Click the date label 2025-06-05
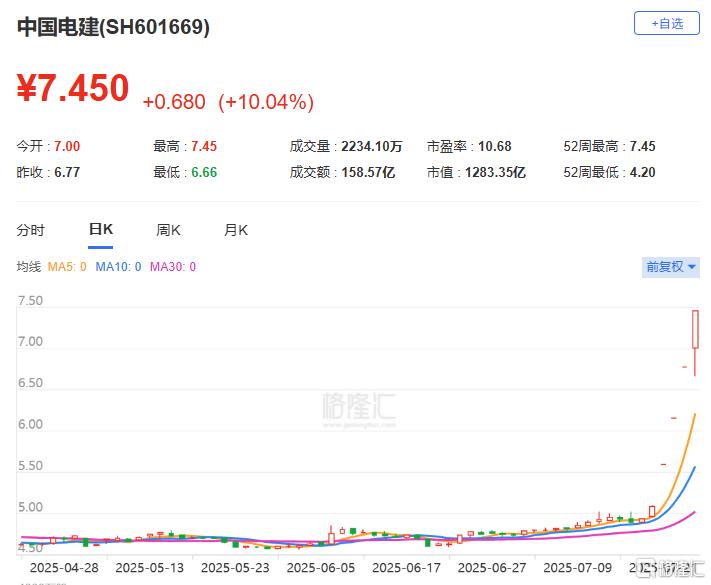The width and height of the screenshot is (711, 585). 321,568
